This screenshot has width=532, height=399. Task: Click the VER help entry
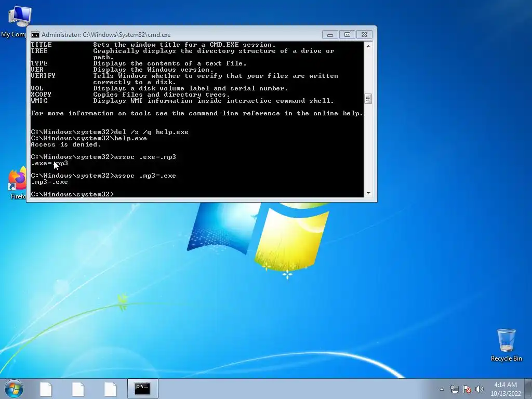click(x=122, y=70)
